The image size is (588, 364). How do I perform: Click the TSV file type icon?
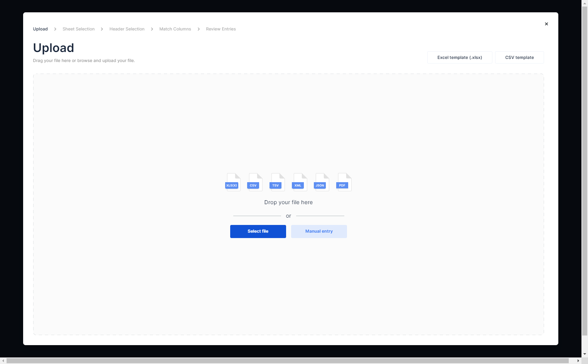(x=277, y=182)
